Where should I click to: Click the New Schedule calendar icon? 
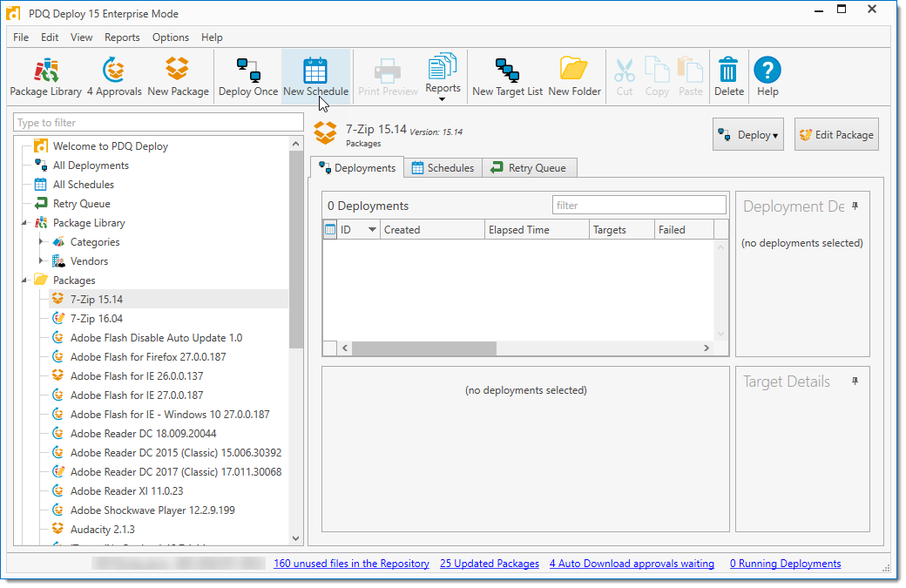pyautogui.click(x=315, y=71)
